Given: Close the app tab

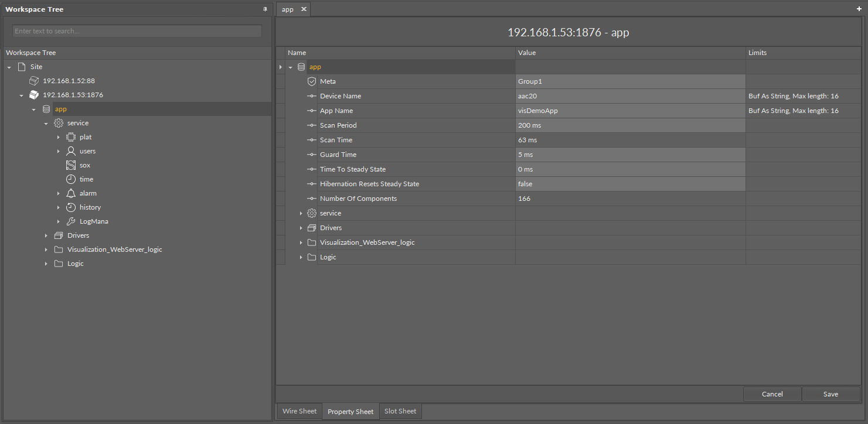Looking at the screenshot, I should pos(304,9).
